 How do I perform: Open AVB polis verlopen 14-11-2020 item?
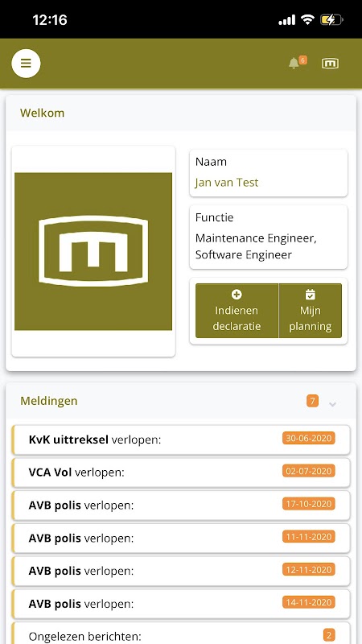(x=181, y=605)
